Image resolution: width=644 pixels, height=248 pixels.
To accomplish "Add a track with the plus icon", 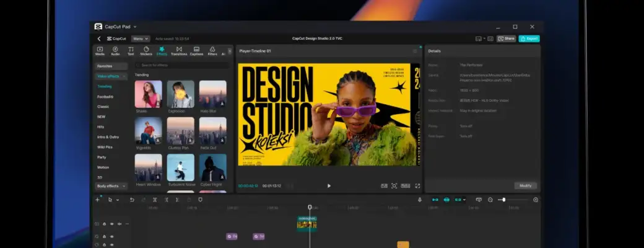I will click(97, 200).
